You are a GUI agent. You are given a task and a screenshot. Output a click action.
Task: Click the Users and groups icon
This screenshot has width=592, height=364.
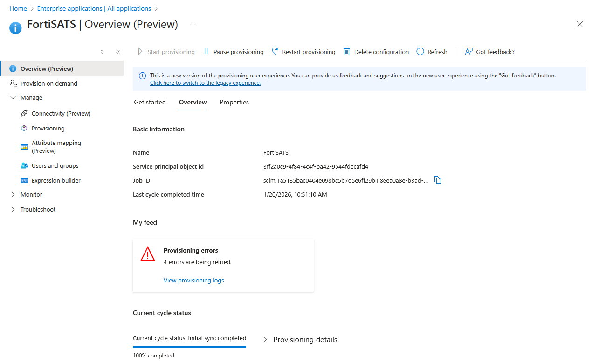(x=24, y=165)
